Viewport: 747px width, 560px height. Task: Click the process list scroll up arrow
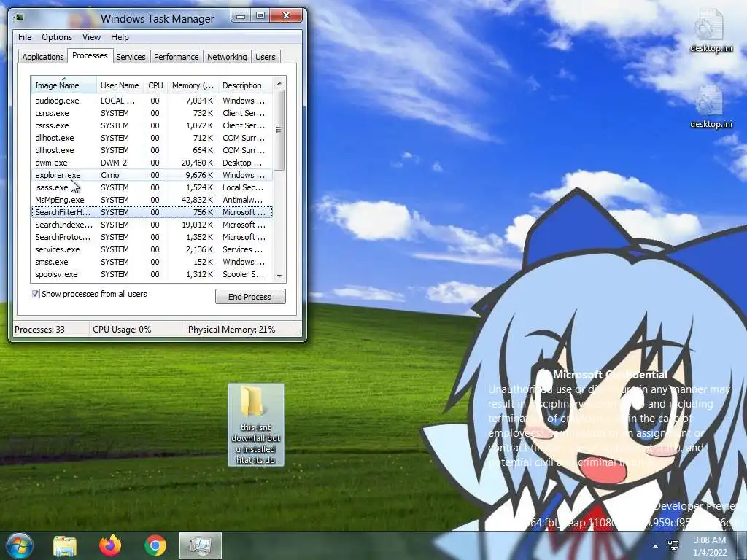[279, 83]
